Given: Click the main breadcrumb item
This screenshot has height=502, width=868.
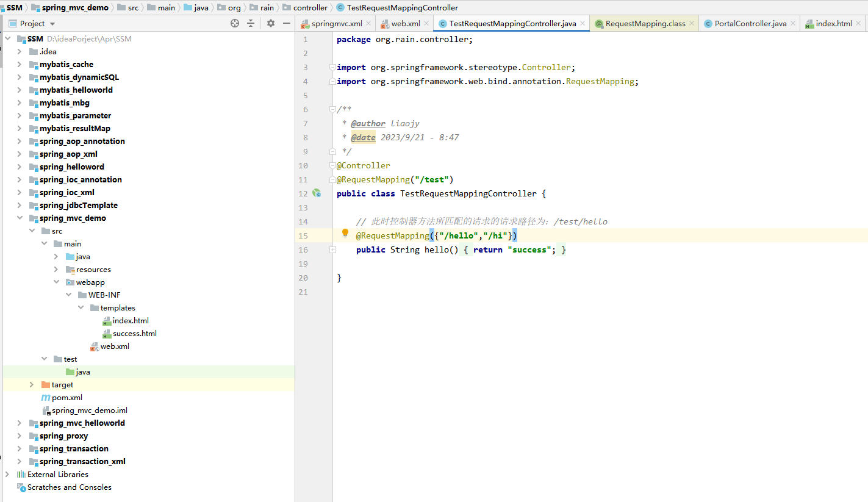Looking at the screenshot, I should (x=167, y=7).
